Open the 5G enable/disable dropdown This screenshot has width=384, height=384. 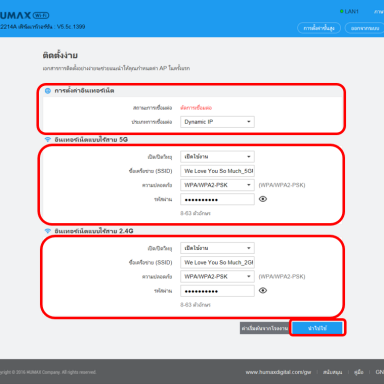(217, 156)
